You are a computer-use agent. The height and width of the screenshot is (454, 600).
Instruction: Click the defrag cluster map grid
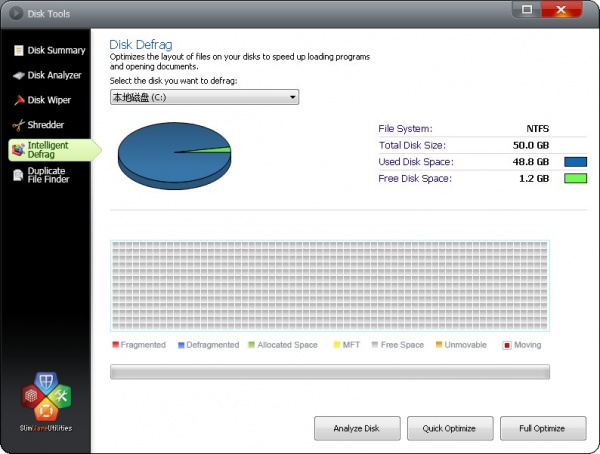(x=330, y=287)
